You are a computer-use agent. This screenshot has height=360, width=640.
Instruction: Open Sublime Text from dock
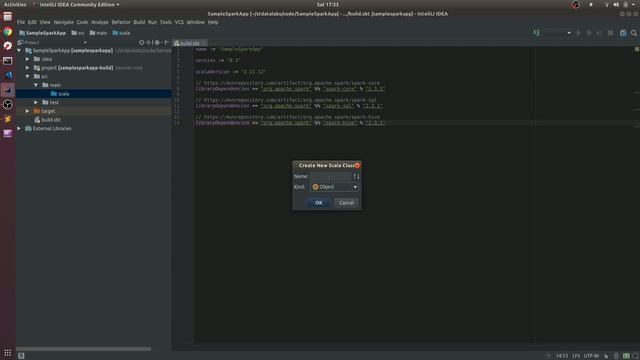point(8,120)
